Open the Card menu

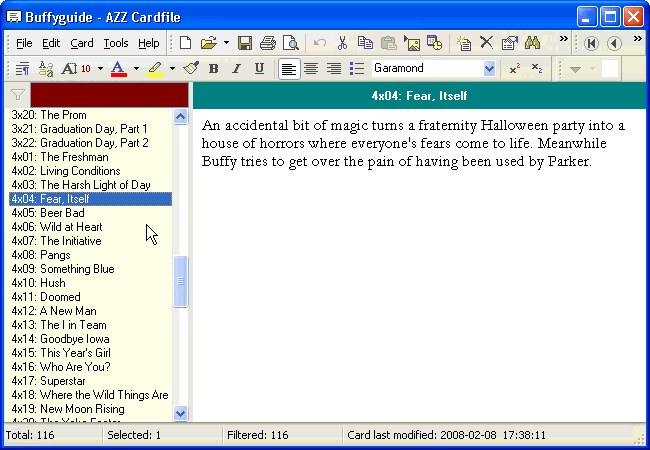click(x=82, y=43)
